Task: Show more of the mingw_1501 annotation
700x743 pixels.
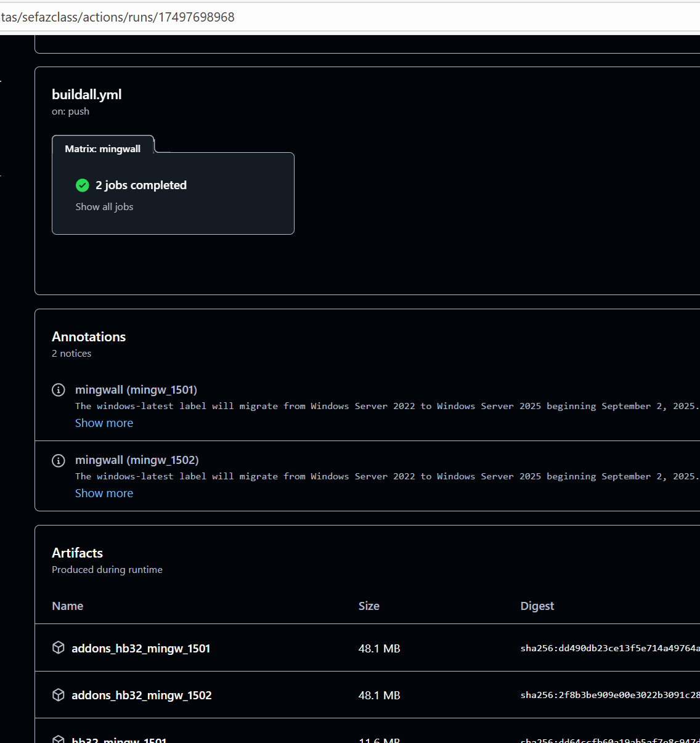Action: pos(104,423)
